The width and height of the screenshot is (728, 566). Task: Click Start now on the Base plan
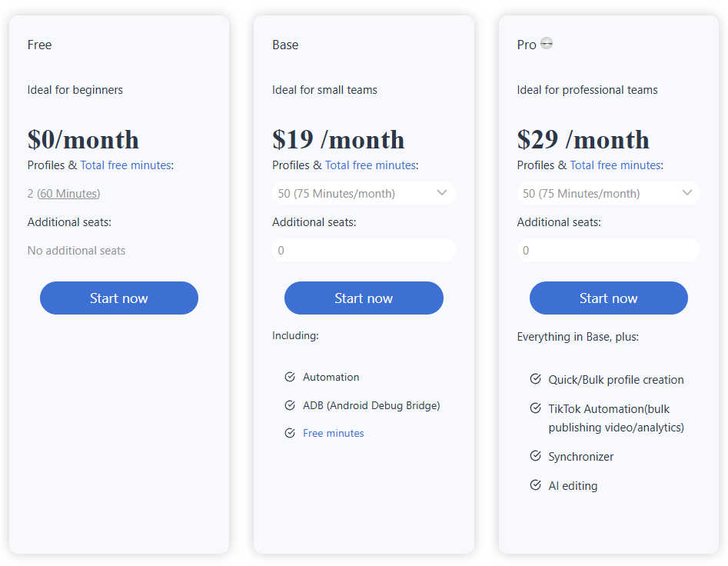(364, 298)
